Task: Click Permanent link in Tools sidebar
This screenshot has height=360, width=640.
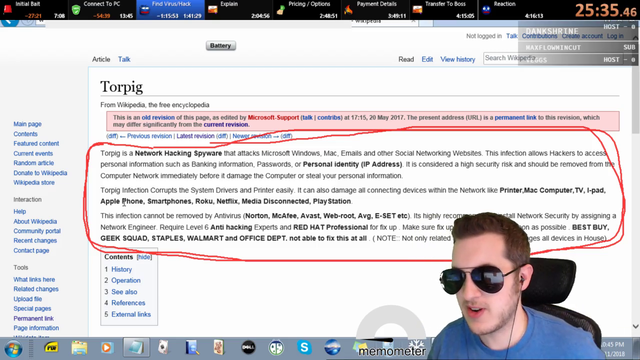Action: [x=33, y=318]
